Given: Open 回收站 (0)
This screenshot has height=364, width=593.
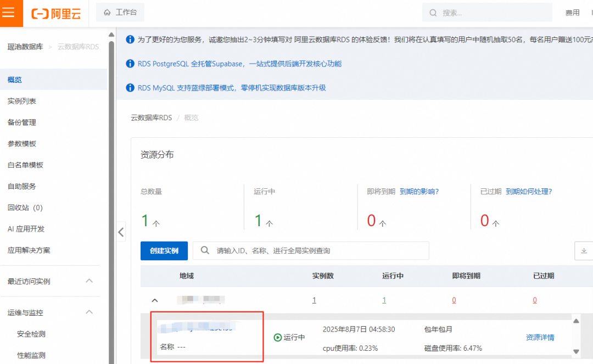Looking at the screenshot, I should coord(25,208).
